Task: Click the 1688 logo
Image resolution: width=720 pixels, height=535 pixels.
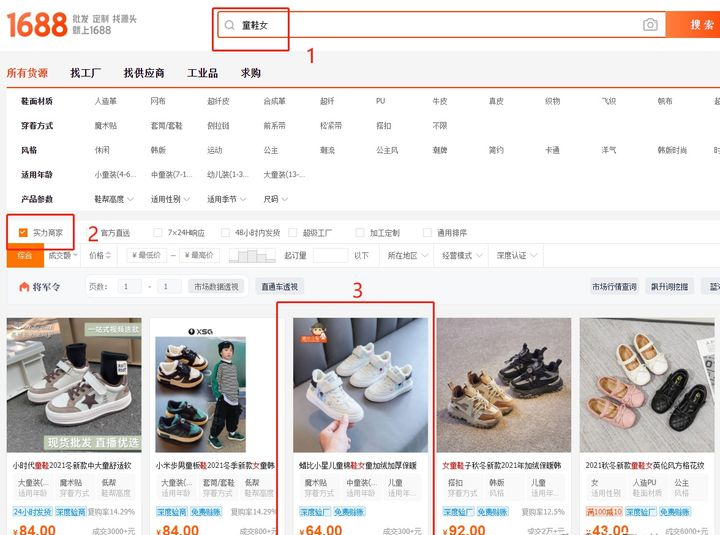Action: point(36,25)
